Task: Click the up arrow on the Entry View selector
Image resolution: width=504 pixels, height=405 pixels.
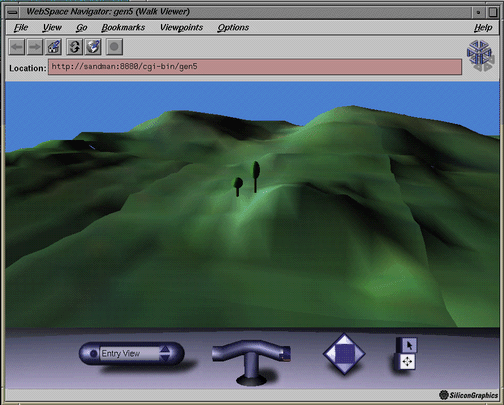Action: [165, 349]
